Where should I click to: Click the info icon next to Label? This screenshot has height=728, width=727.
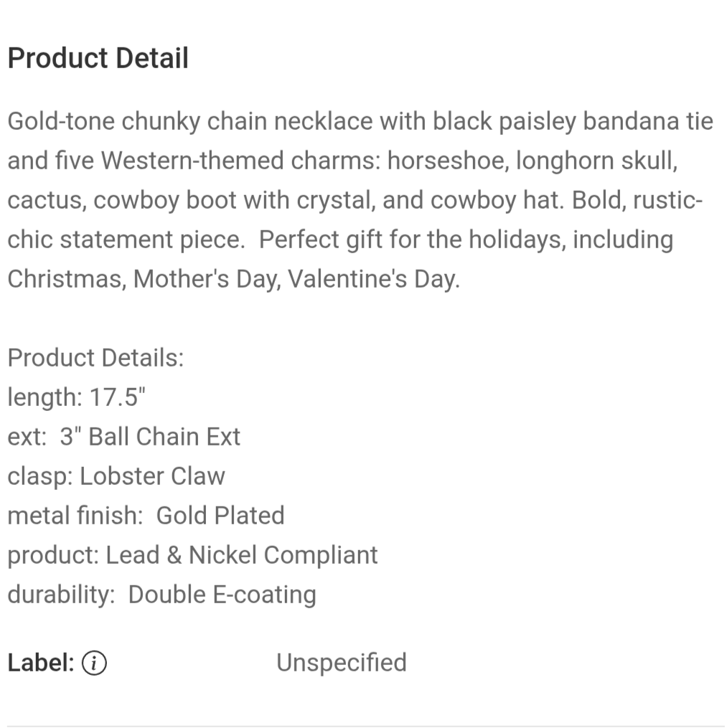point(94,663)
